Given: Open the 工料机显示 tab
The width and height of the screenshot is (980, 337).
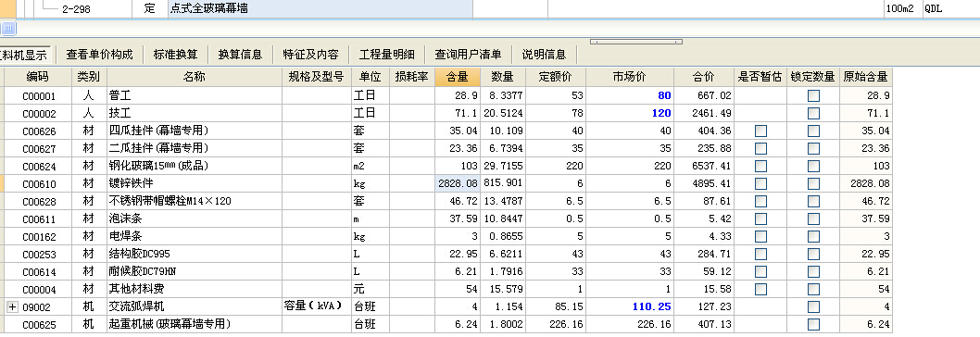Looking at the screenshot, I should 25,55.
